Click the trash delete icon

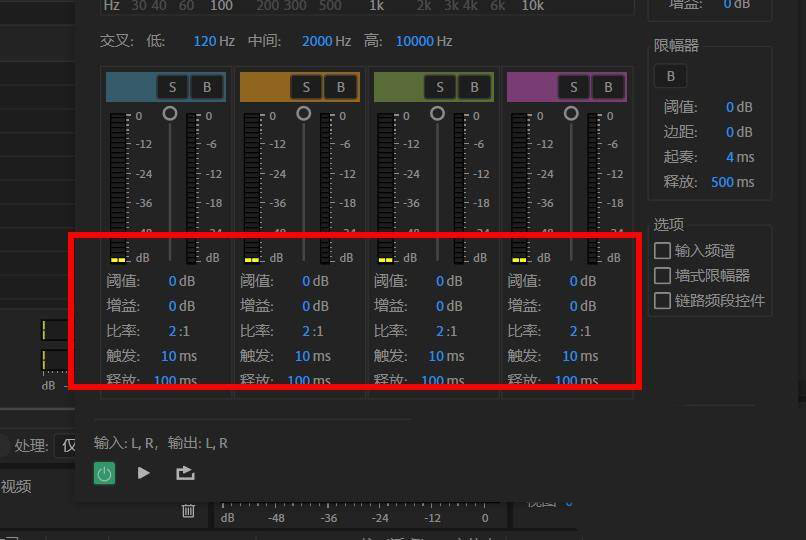tap(188, 511)
